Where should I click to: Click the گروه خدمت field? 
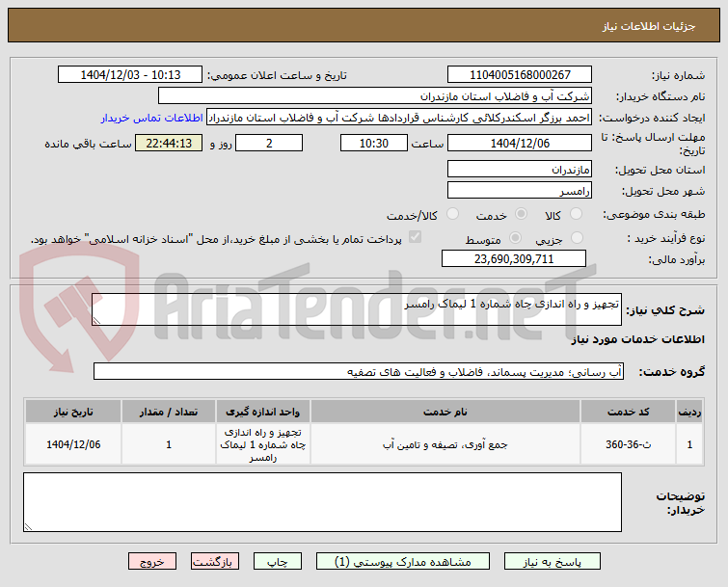point(359,372)
